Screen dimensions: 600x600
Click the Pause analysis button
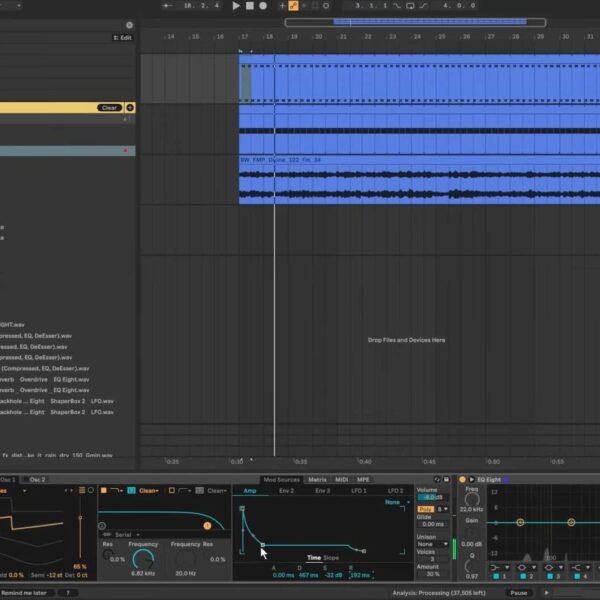coord(518,592)
